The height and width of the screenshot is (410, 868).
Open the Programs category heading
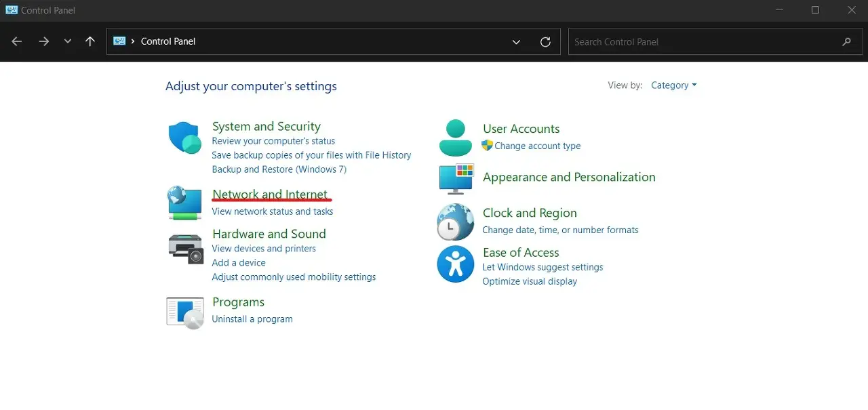(238, 302)
